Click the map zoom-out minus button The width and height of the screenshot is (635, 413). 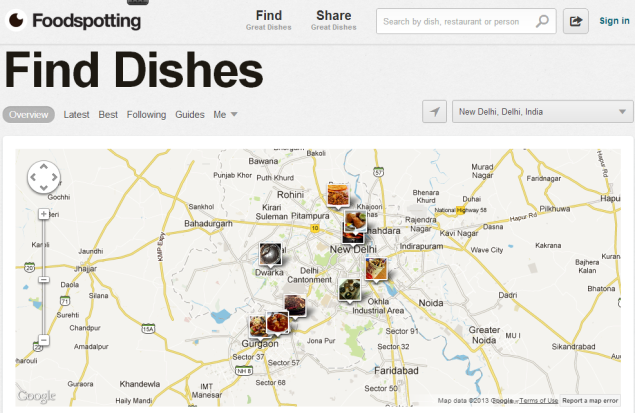coord(44,340)
